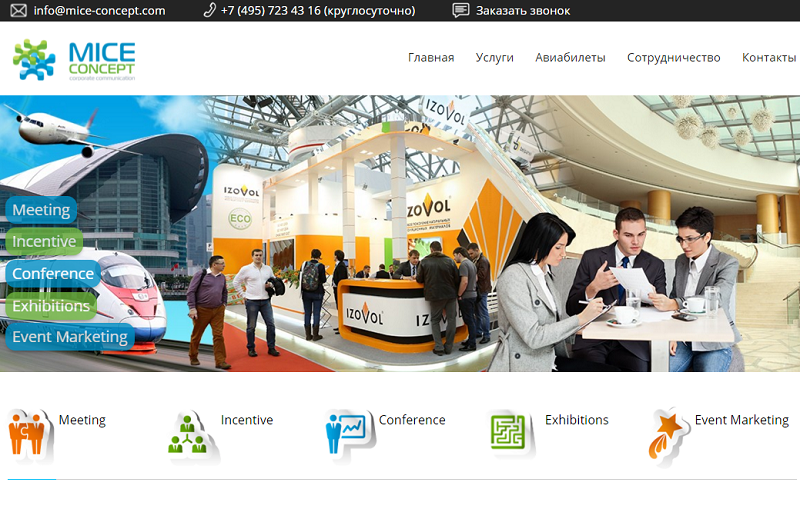Open the Услуги menu item

click(x=494, y=58)
